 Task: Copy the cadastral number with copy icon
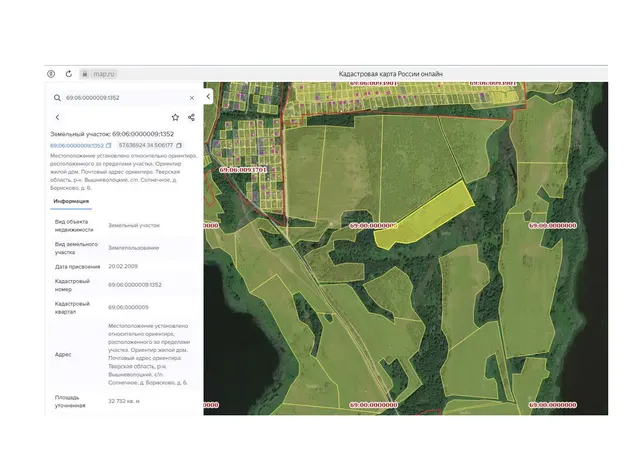coord(109,145)
